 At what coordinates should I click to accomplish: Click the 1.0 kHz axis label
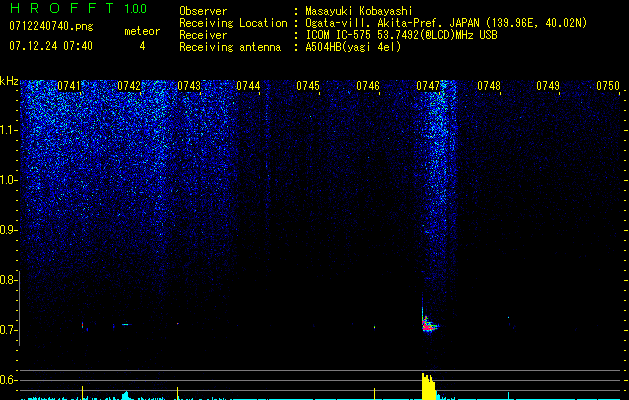(x=9, y=180)
